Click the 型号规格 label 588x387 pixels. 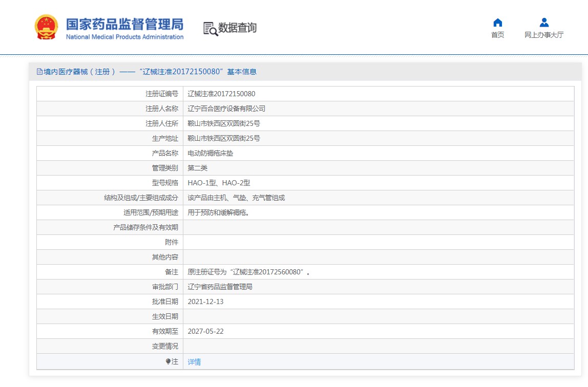pyautogui.click(x=165, y=183)
